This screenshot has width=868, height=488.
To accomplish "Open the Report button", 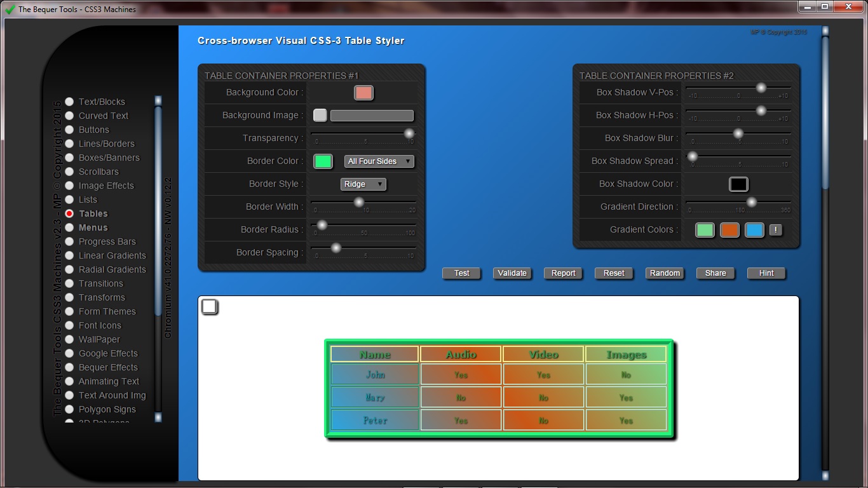I will pyautogui.click(x=564, y=273).
